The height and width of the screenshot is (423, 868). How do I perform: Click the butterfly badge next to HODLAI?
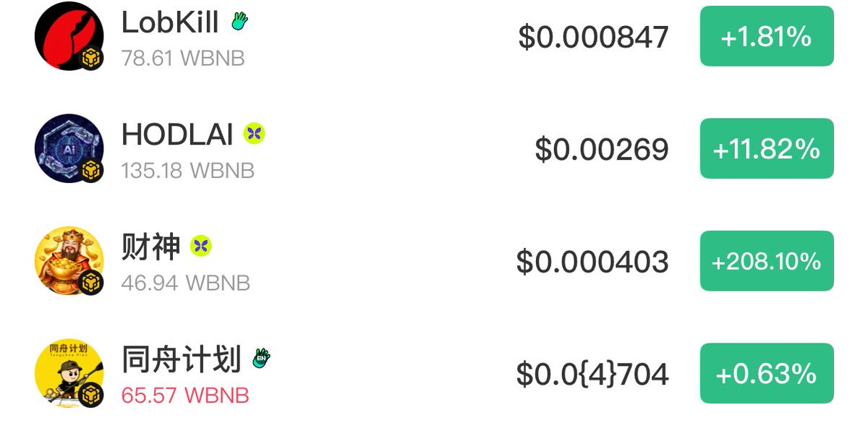point(254,134)
